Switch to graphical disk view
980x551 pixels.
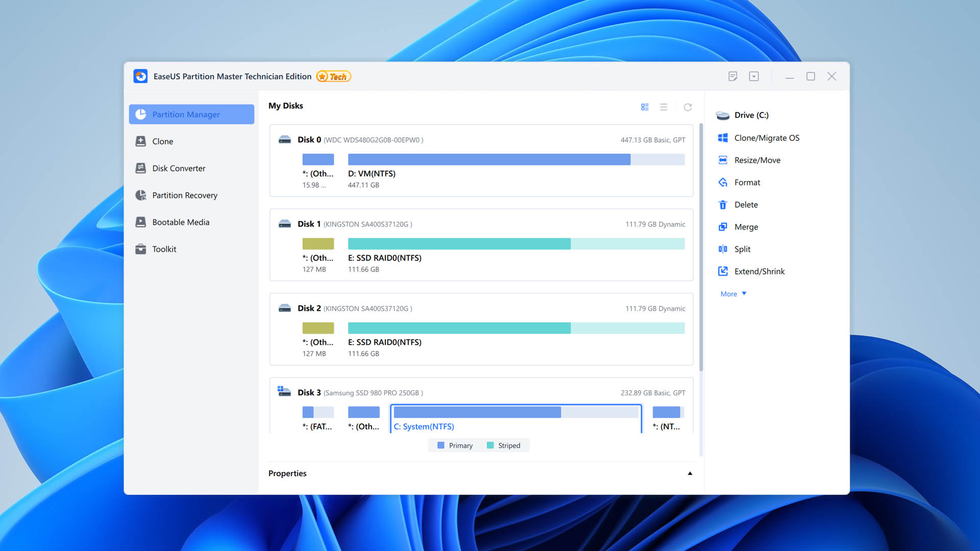tap(645, 107)
